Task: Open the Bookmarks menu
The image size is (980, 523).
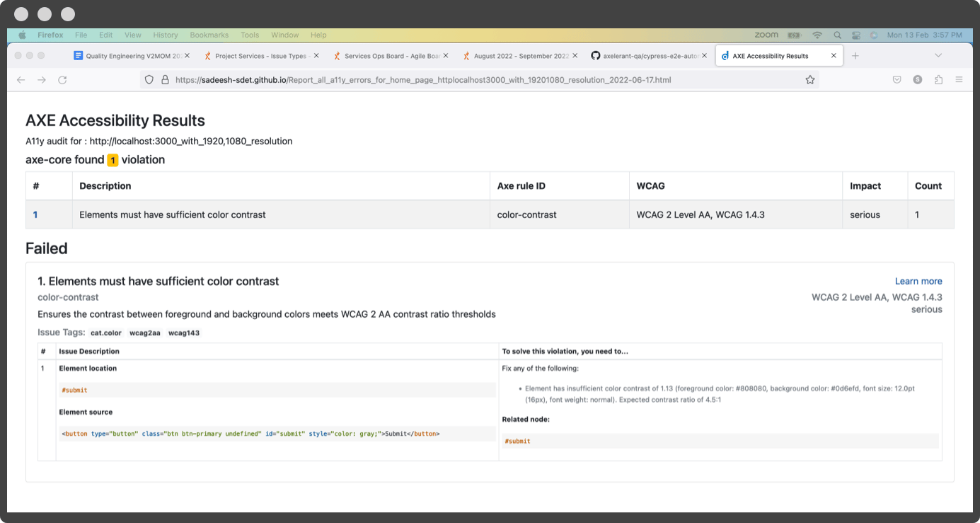Action: click(x=209, y=35)
